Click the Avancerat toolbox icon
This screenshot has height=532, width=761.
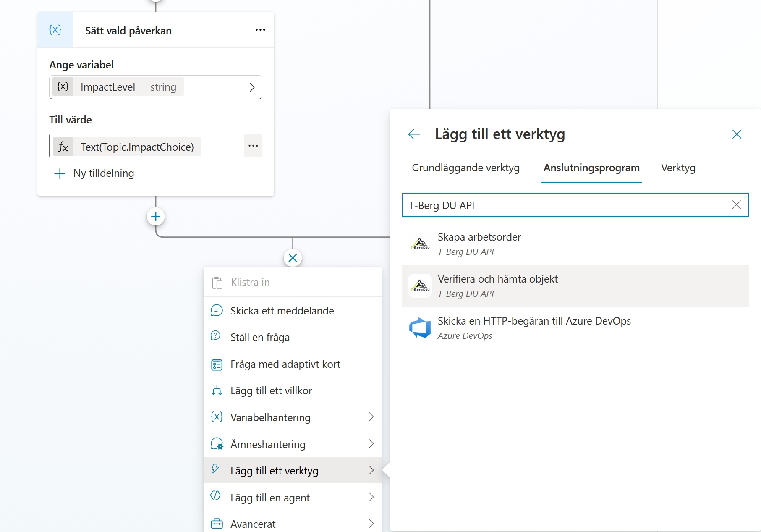pyautogui.click(x=217, y=524)
